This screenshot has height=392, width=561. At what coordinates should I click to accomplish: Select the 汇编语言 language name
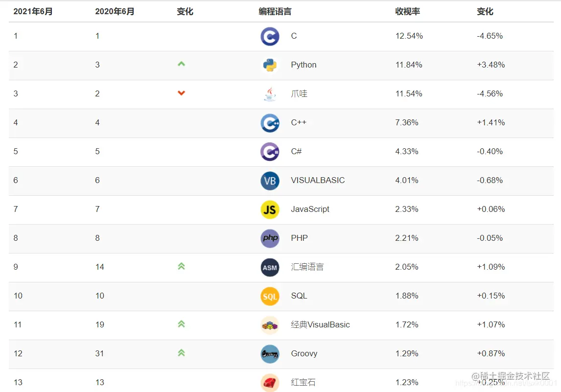[307, 267]
